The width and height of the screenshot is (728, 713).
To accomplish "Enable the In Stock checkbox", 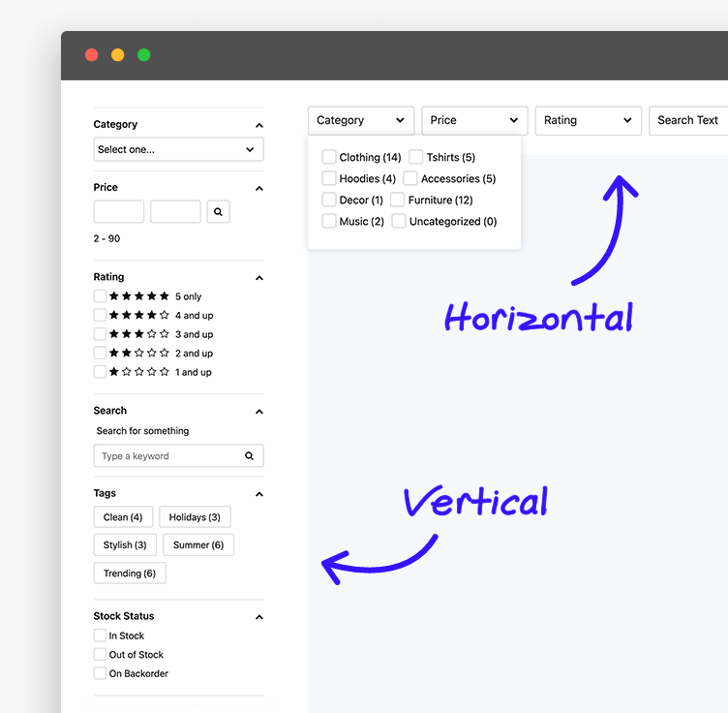I will (x=101, y=635).
